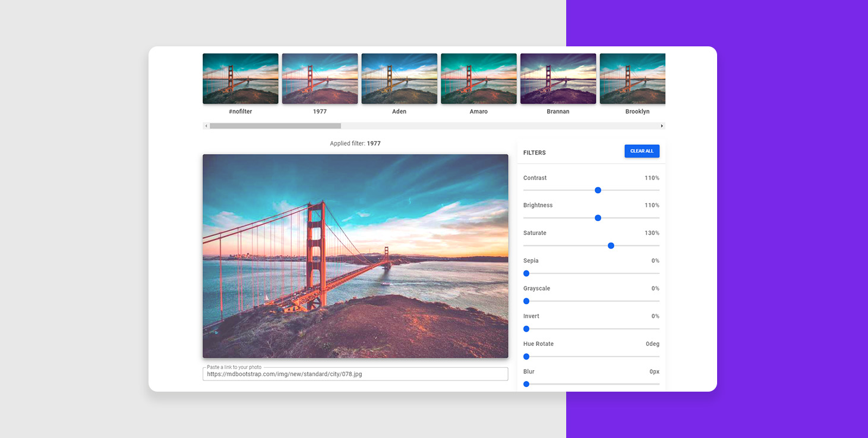This screenshot has height=438, width=868.
Task: Apply the Brannan filter preview
Action: [558, 78]
